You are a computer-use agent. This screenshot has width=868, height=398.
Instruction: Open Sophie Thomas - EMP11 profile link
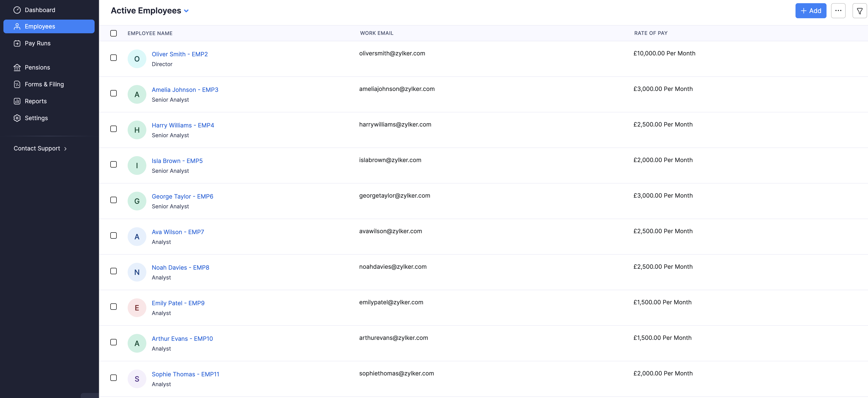pos(185,374)
